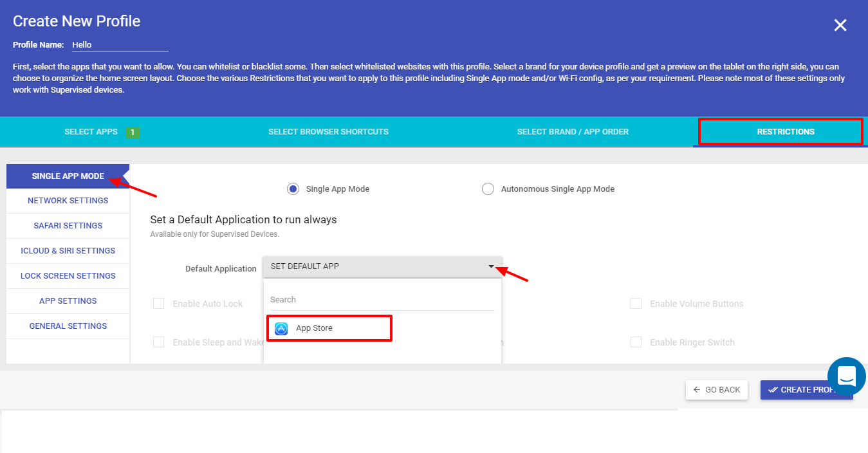Click the Go Back button
This screenshot has width=868, height=453.
(717, 390)
